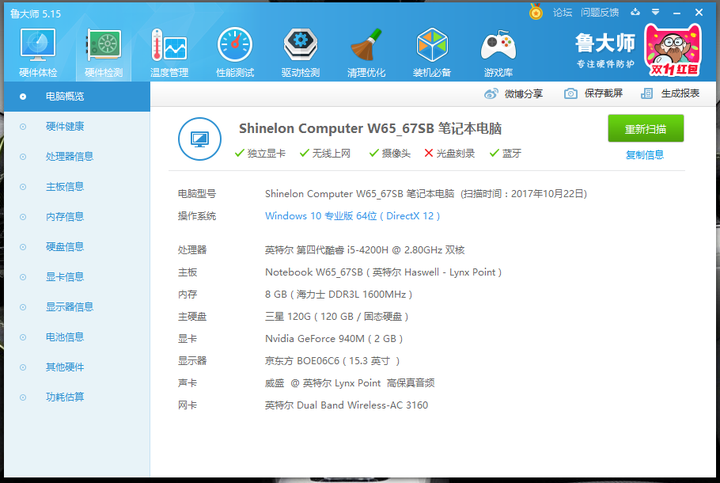Click the Dual Band Wireless-AC 3160 text
720x483 pixels.
coord(346,405)
